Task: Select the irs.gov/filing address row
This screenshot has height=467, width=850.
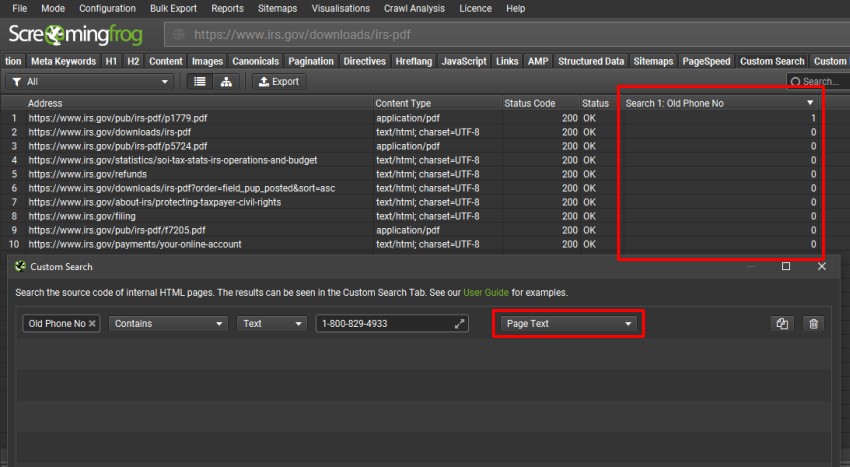Action: 82,216
